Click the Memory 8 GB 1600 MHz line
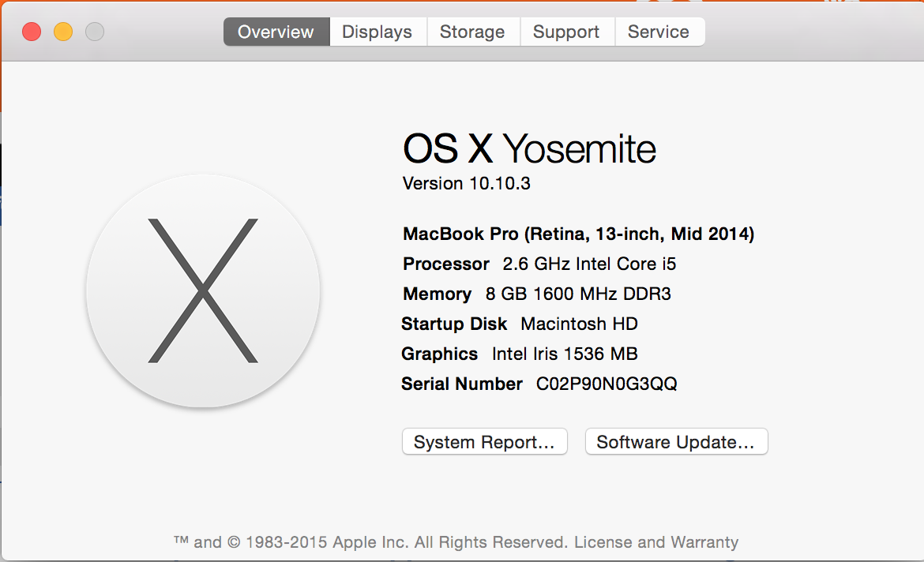 point(537,294)
